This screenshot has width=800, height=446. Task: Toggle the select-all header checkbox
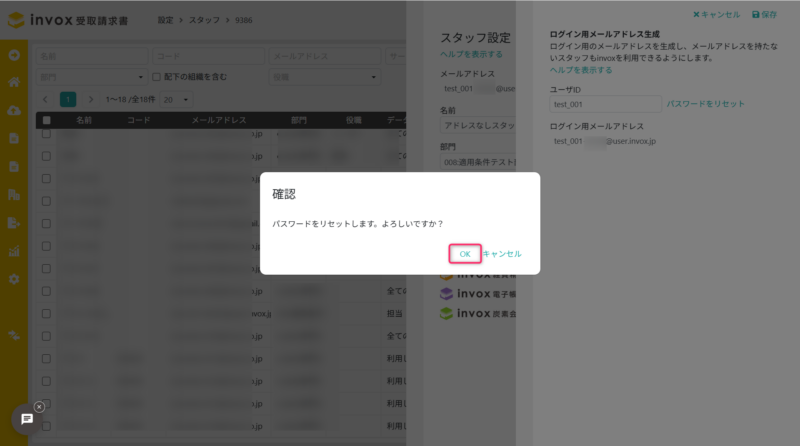click(x=46, y=120)
